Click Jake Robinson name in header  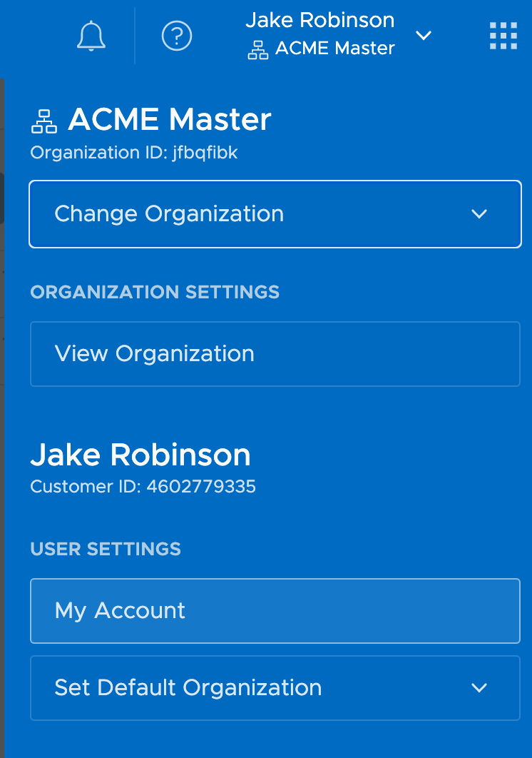coord(319,20)
